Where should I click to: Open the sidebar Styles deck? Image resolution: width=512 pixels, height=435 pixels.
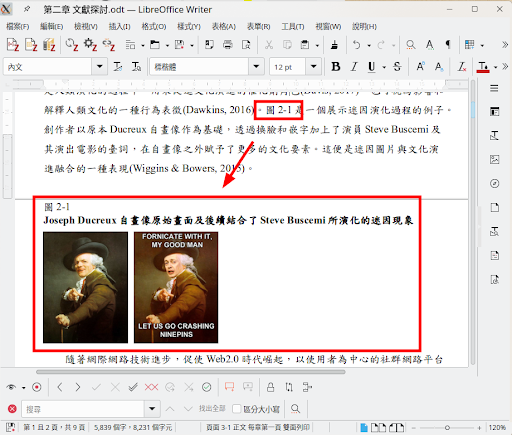pos(494,136)
